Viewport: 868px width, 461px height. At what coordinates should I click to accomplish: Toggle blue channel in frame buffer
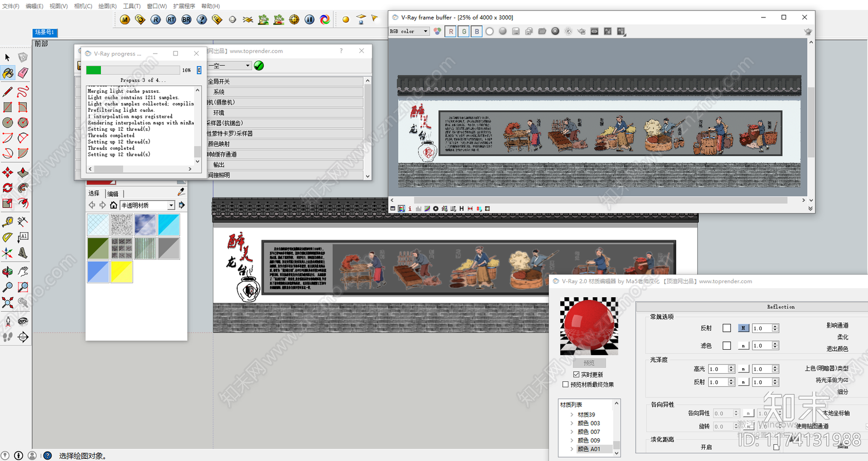(x=477, y=31)
